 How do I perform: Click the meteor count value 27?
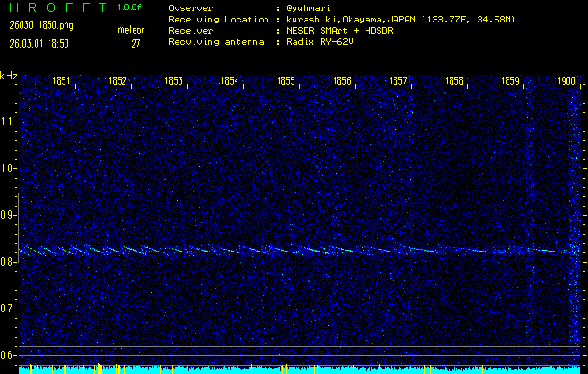point(136,43)
